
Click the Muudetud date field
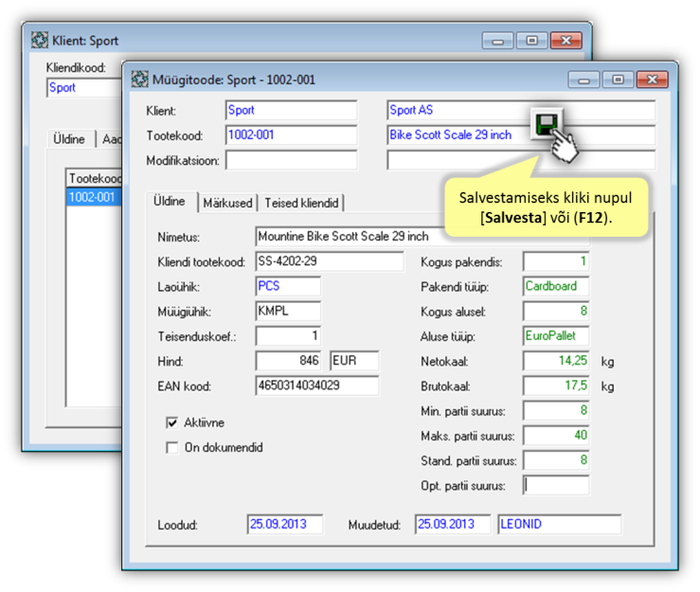453,524
